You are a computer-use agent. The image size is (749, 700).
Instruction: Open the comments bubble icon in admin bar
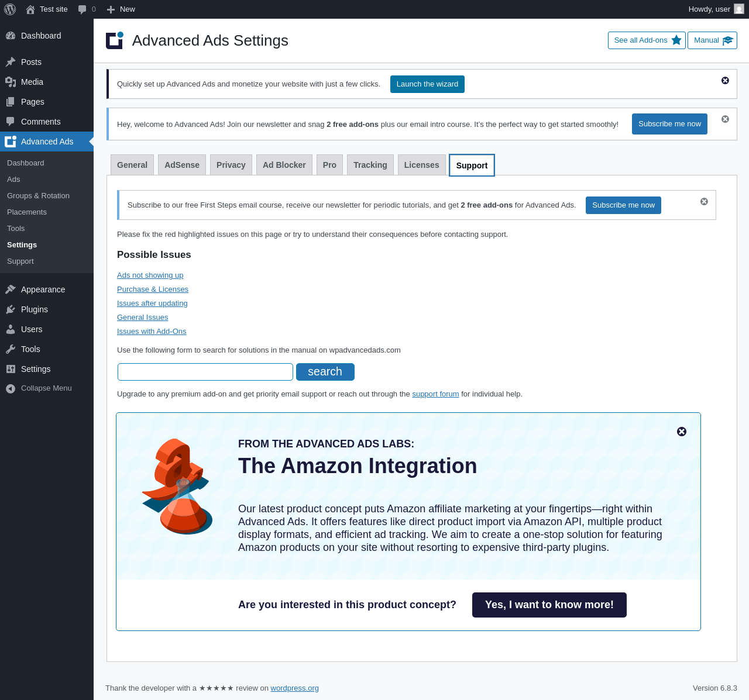83,9
